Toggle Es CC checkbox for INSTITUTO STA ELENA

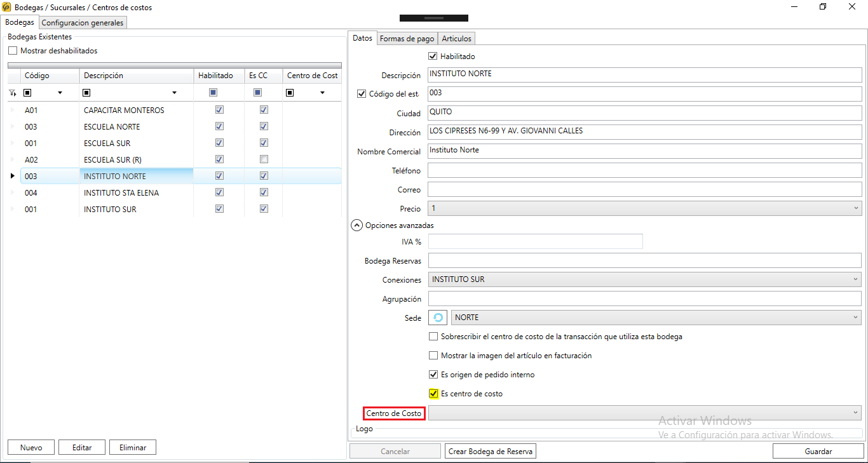264,192
